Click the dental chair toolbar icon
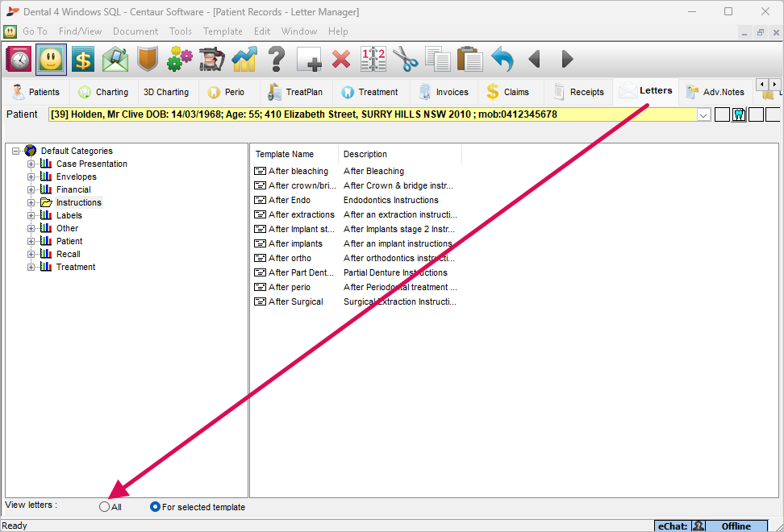The height and width of the screenshot is (532, 784). [211, 60]
